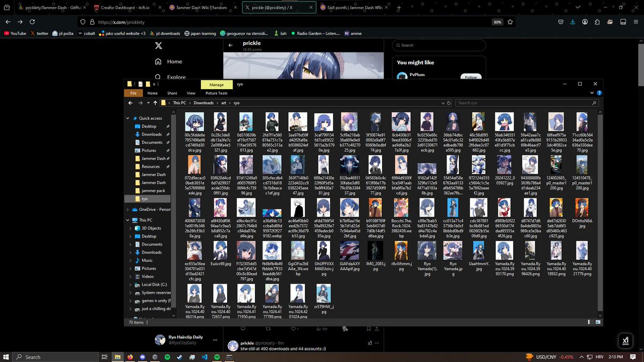Click Downloads in the address breadcrumb
The image size is (644, 362).
[x=203, y=102]
